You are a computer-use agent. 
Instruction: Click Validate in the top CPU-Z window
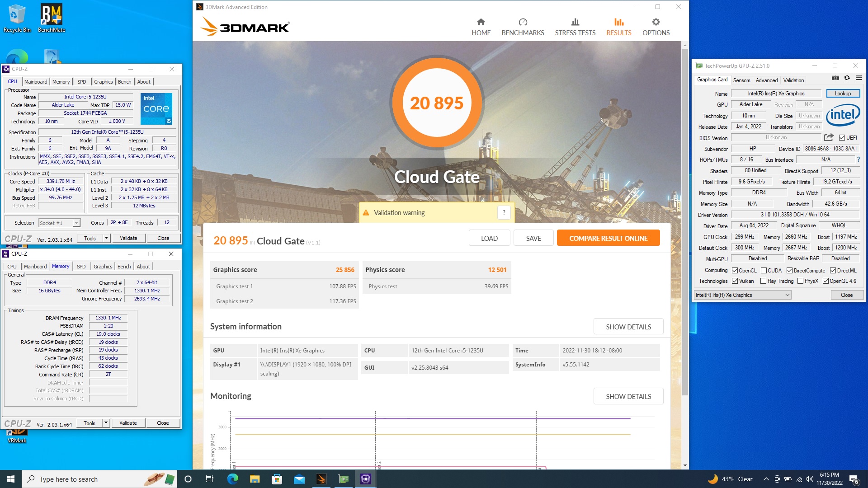coord(128,238)
